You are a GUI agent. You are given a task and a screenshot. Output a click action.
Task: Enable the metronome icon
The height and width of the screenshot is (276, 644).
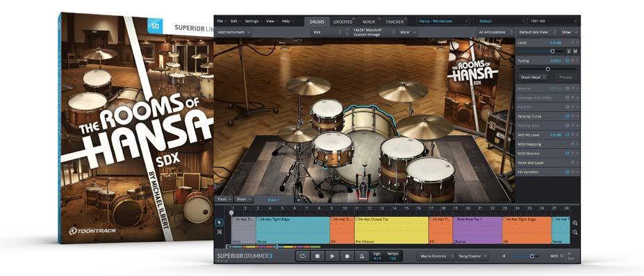coord(362,256)
